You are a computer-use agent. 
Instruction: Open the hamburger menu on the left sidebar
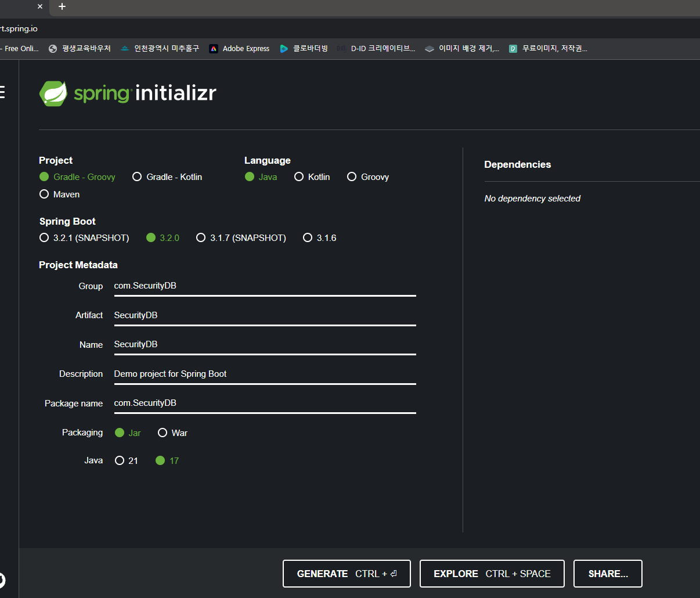pyautogui.click(x=2, y=92)
